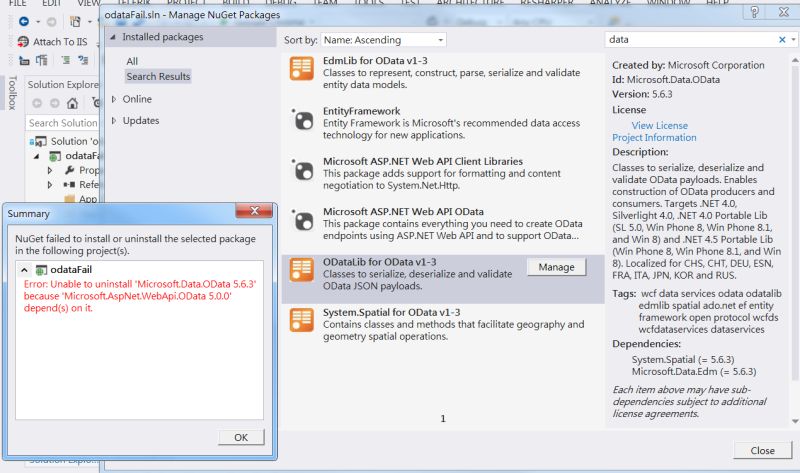Collapse the odataFail project in Solution Explorer
Screen dimensions: 800x473
(x=36, y=156)
